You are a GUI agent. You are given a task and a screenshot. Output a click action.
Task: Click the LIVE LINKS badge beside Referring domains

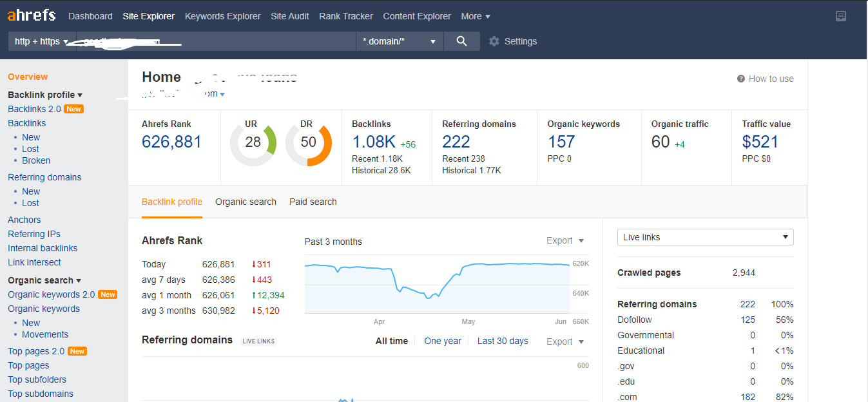258,341
